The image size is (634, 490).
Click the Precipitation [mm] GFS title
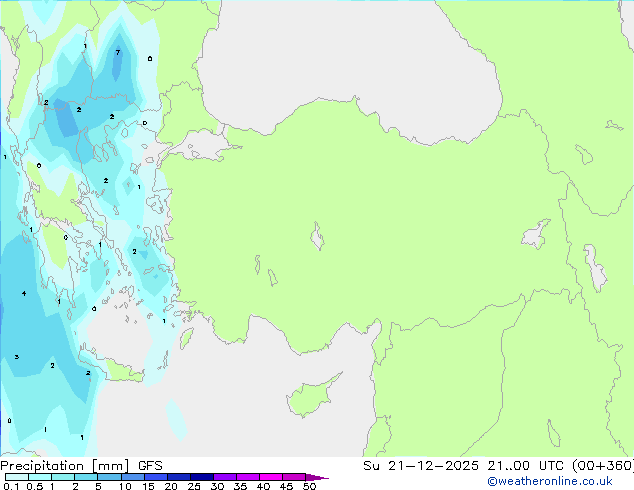[81, 466]
